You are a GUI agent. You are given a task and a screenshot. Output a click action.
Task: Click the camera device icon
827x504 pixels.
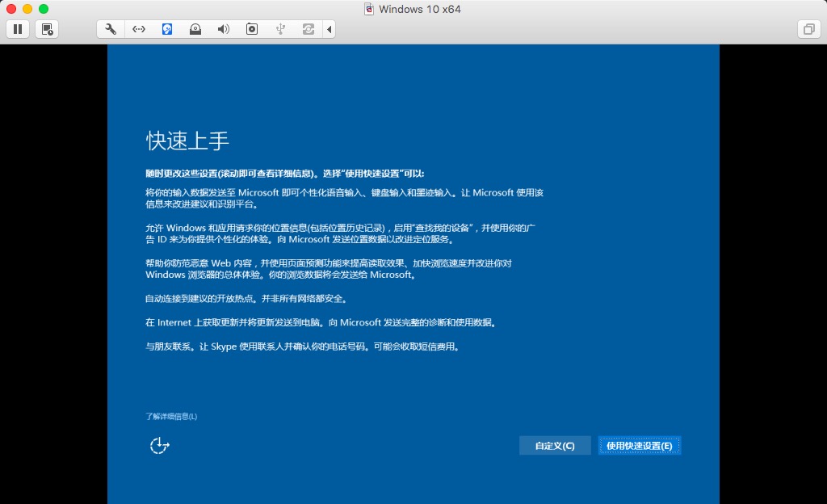pyautogui.click(x=252, y=29)
